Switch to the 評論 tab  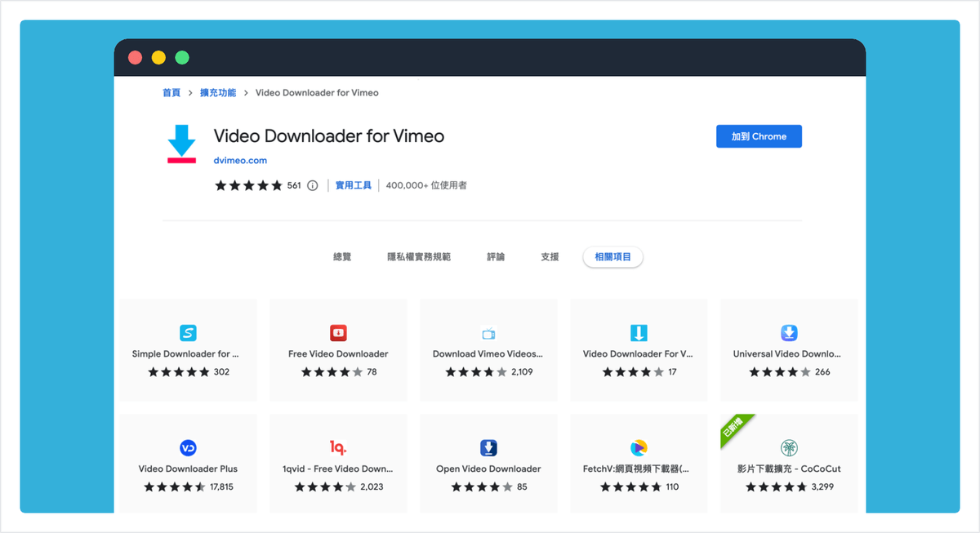(x=496, y=257)
